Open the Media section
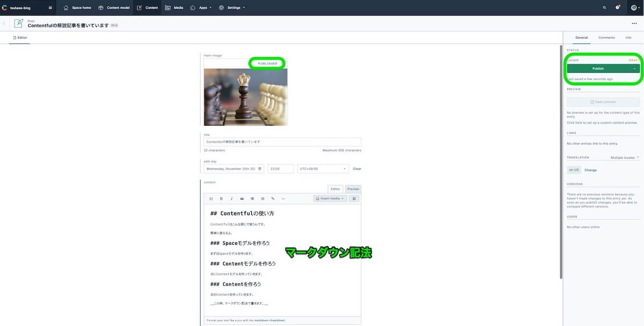Screen dimensions: 644x326 (174, 8)
